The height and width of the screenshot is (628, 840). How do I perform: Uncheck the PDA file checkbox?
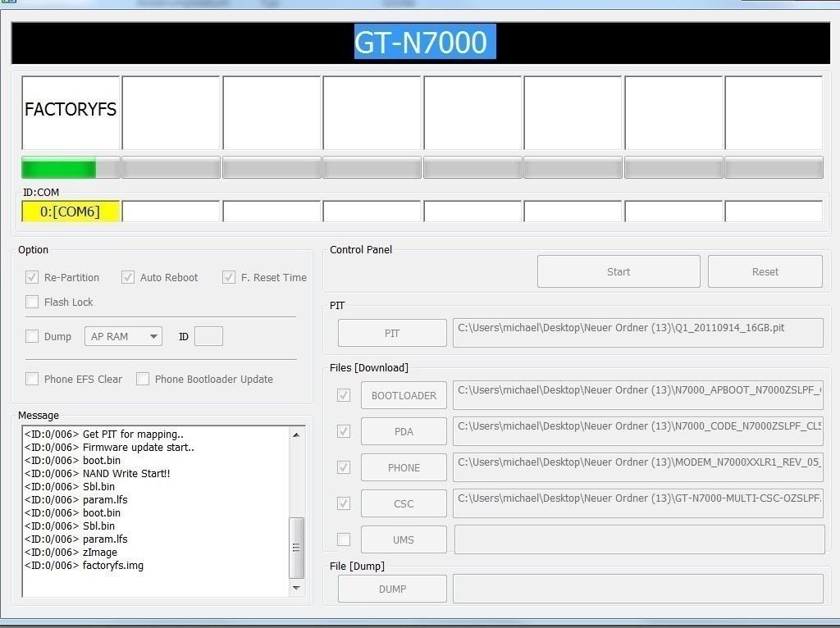344,431
